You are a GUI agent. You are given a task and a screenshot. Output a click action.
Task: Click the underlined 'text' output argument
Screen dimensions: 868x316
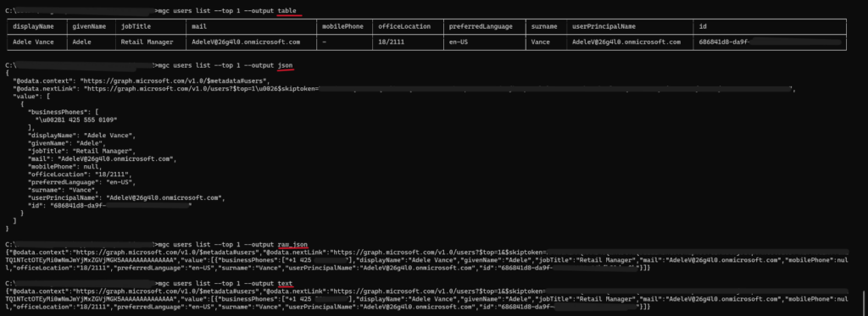(285, 283)
